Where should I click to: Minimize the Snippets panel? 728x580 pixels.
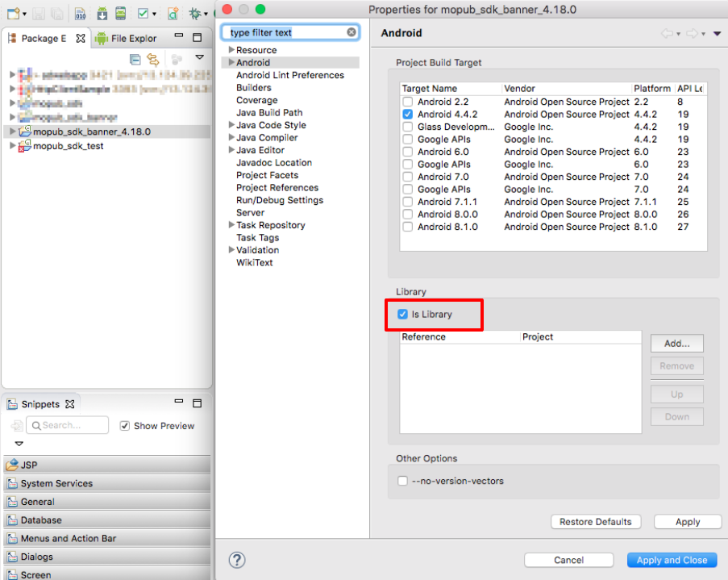coord(179,401)
